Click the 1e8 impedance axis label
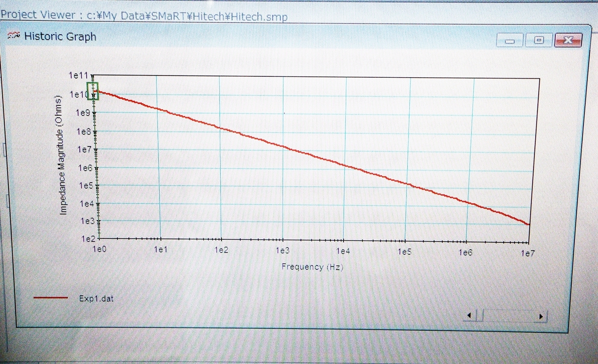598x364 pixels. [84, 131]
